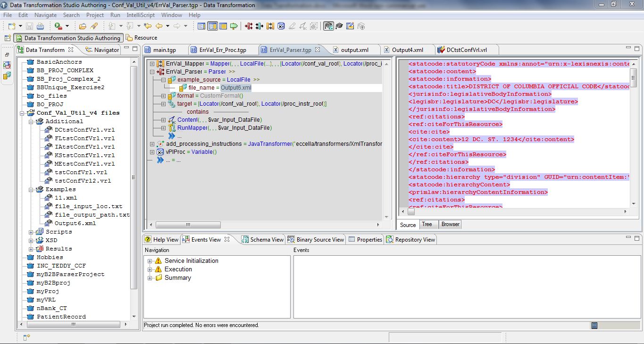Click the Open folder toolbar icon
The image size is (644, 344).
(83, 26)
